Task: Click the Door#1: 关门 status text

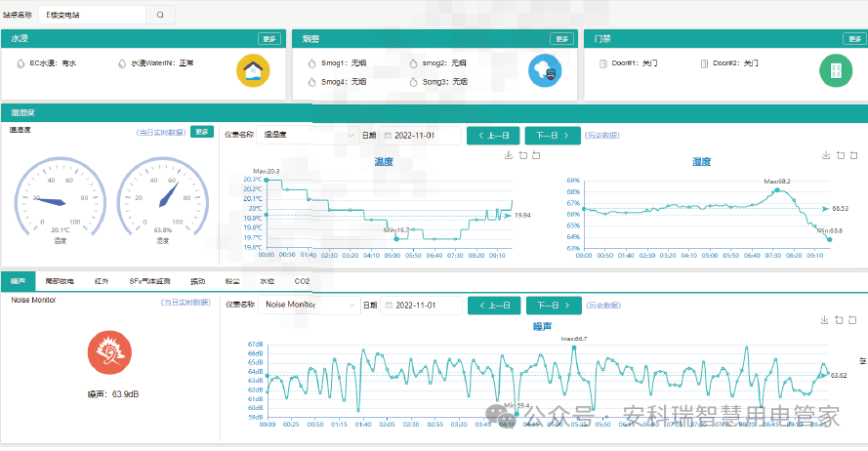Action: point(635,63)
